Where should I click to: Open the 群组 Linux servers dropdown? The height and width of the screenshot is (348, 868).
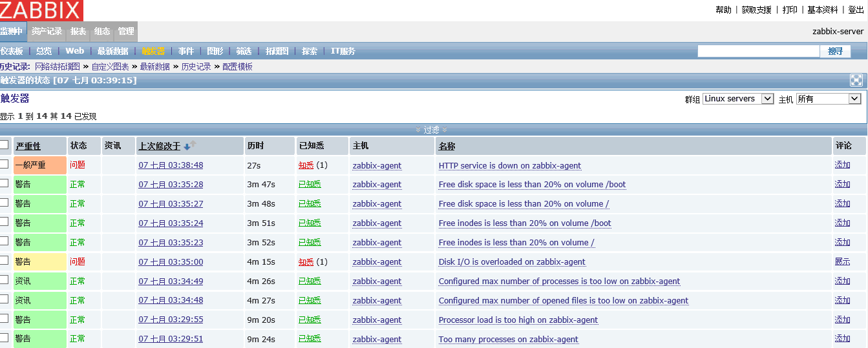tap(738, 99)
